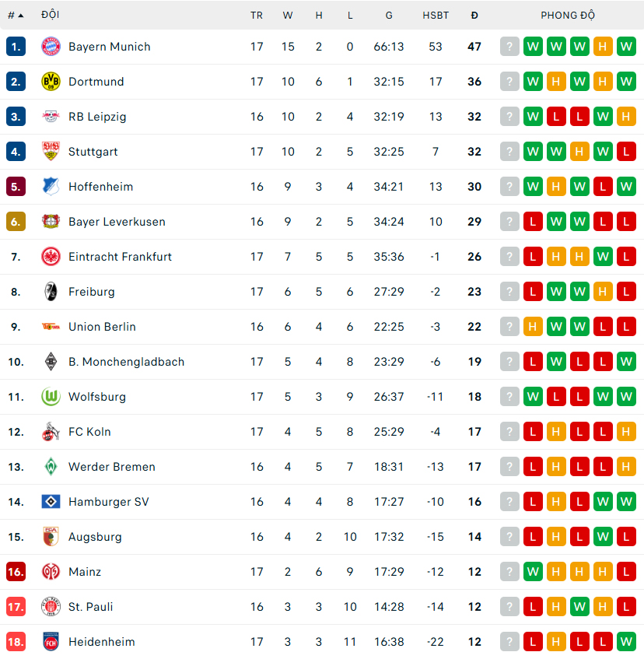
Task: Open the '?' form indicator for Hoffenheim
Action: click(509, 187)
